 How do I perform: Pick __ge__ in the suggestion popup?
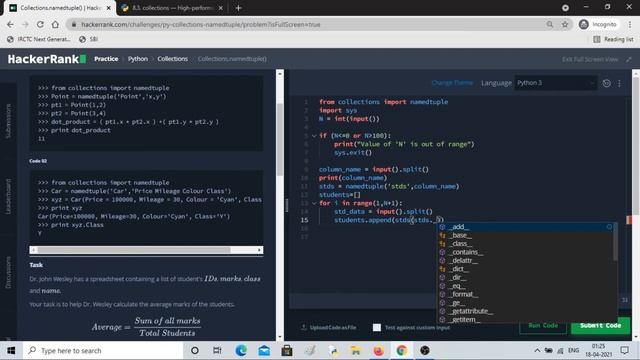tap(526, 302)
